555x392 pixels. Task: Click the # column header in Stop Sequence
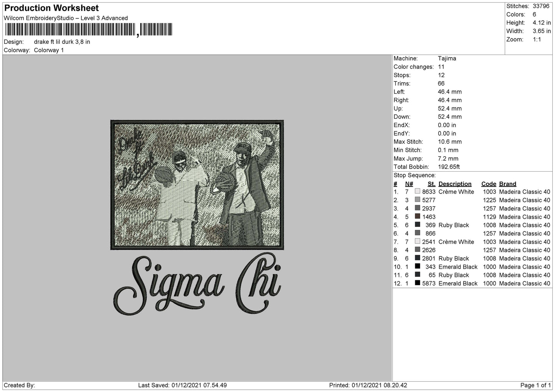point(396,184)
